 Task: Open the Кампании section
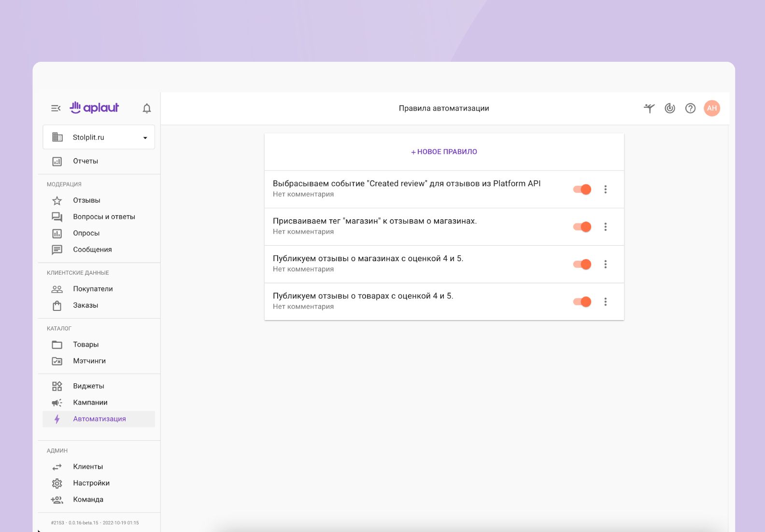tap(90, 403)
